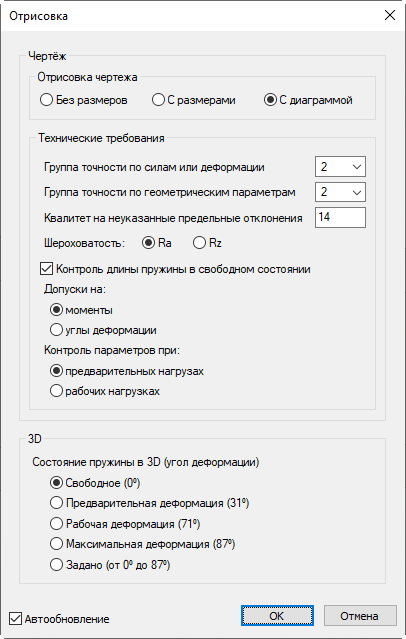Confirm the dialog with the OK button

pyautogui.click(x=277, y=616)
